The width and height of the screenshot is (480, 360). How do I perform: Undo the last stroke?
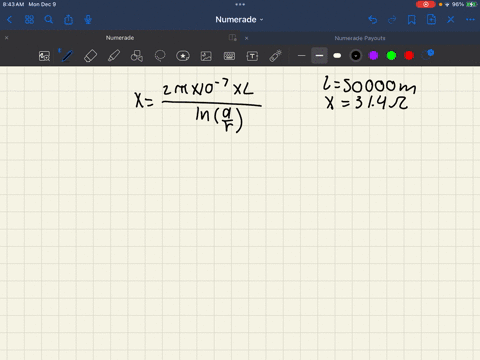coord(373,20)
